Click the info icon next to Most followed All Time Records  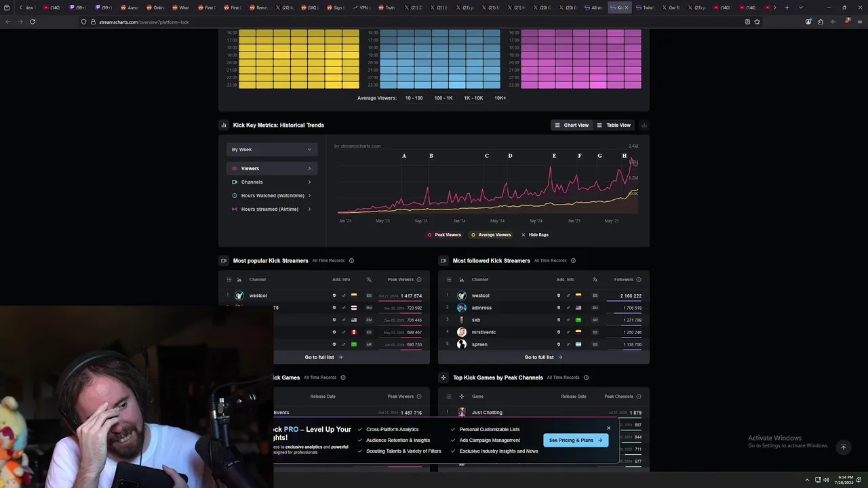573,260
